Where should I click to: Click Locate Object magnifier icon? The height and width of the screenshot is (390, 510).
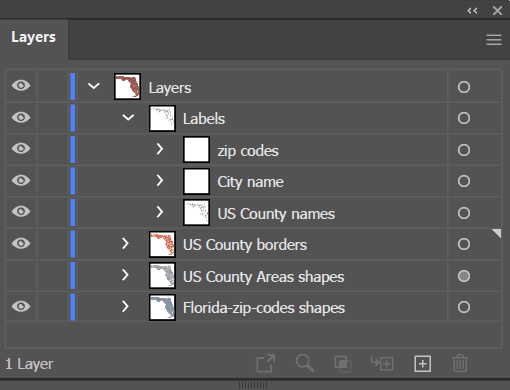(x=305, y=363)
